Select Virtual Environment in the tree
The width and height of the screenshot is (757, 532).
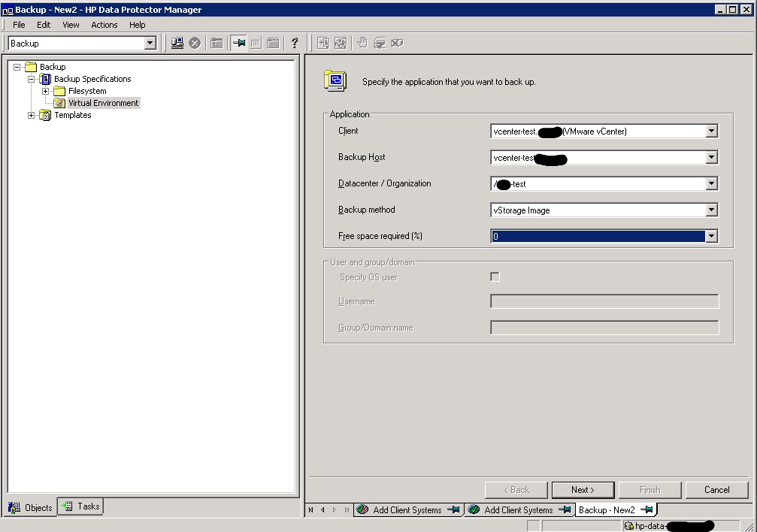point(103,103)
